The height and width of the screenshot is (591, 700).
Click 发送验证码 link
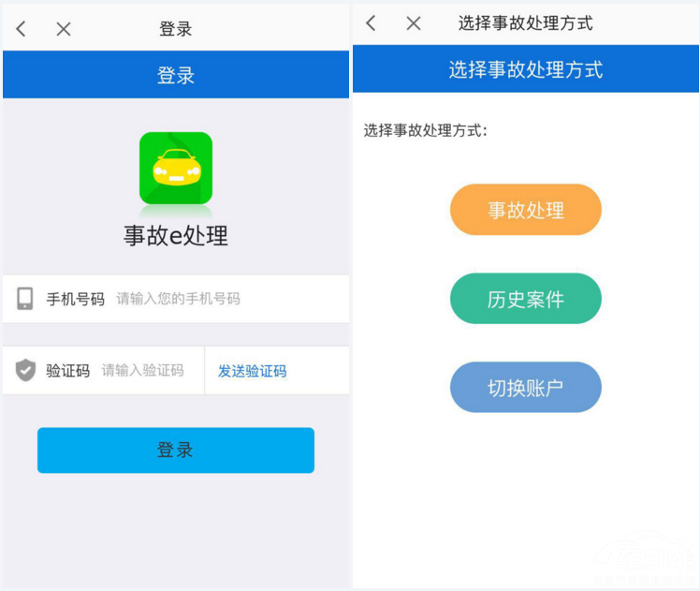(x=253, y=371)
